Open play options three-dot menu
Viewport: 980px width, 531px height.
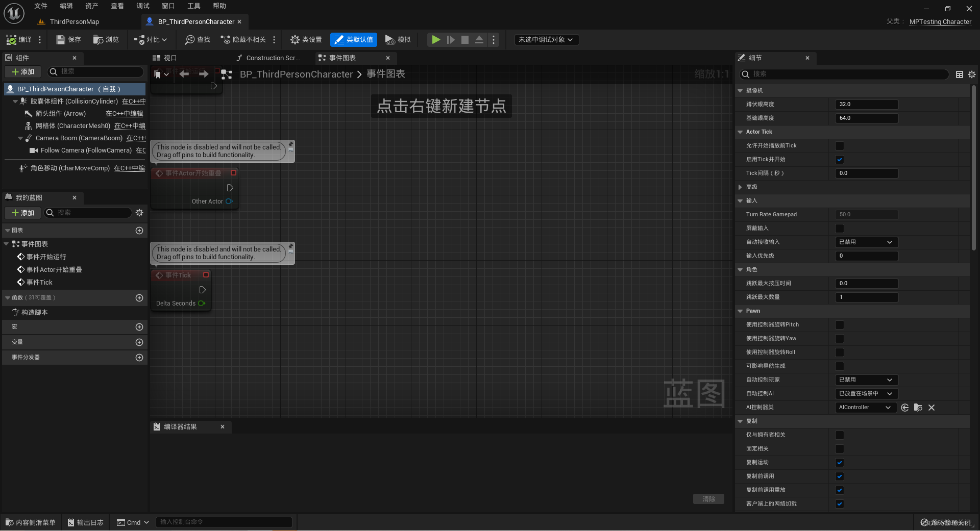494,40
